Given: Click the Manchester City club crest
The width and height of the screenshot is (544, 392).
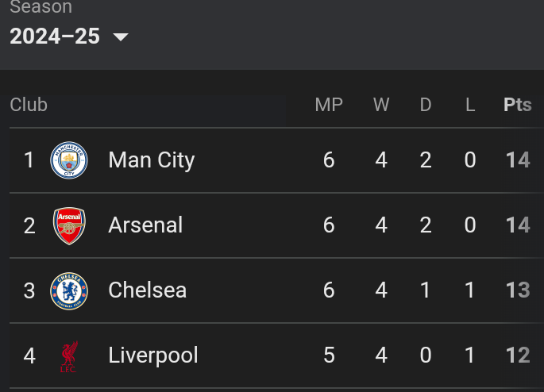Looking at the screenshot, I should point(69,160).
